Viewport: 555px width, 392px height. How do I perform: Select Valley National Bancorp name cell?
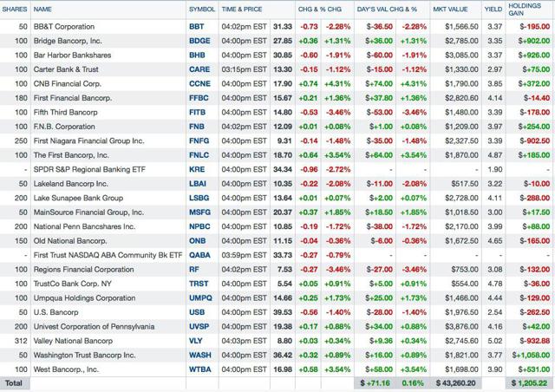pos(73,341)
